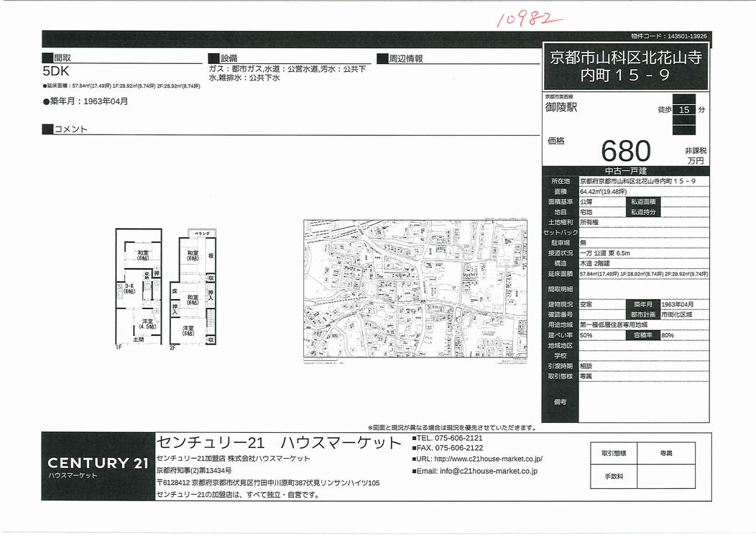The width and height of the screenshot is (756, 535).
Task: Select the 御陵駅 station name
Action: click(x=561, y=108)
